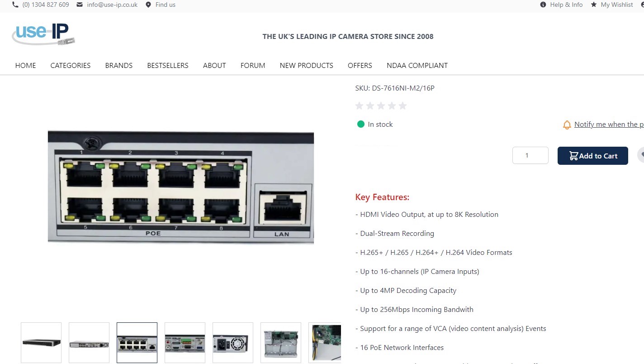
Task: Click the phone icon in top bar
Action: coord(15,5)
